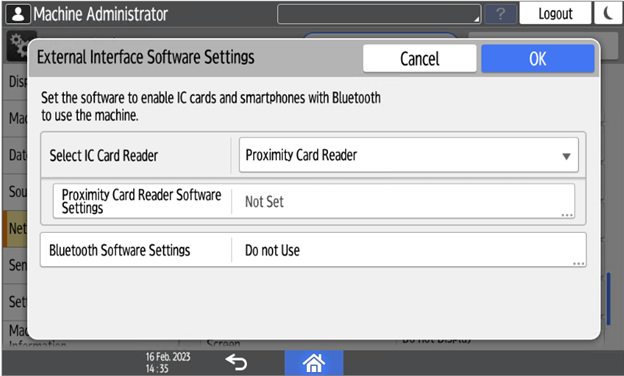The width and height of the screenshot is (624, 376).
Task: Click the date and time display
Action: click(x=168, y=362)
